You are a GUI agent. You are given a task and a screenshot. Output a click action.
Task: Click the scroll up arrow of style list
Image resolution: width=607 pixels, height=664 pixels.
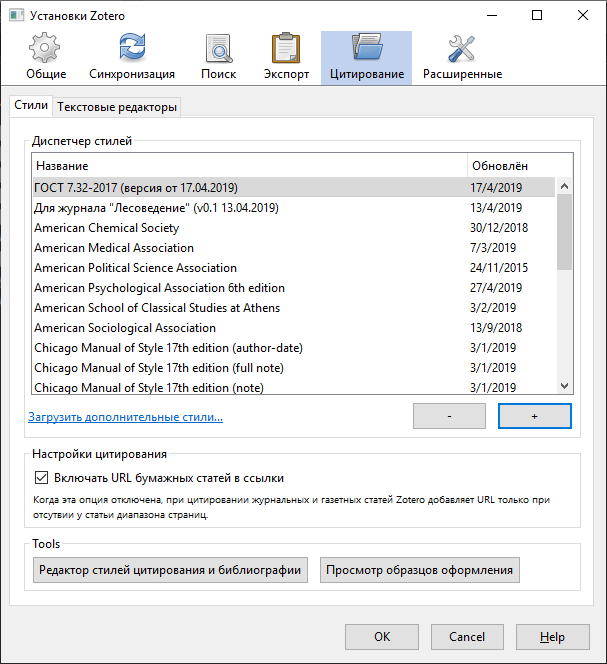click(x=564, y=186)
